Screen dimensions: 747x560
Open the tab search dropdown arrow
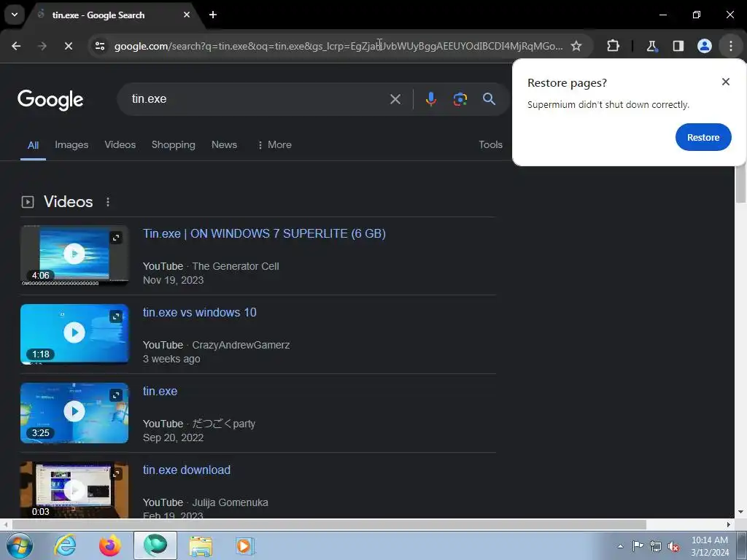15,15
